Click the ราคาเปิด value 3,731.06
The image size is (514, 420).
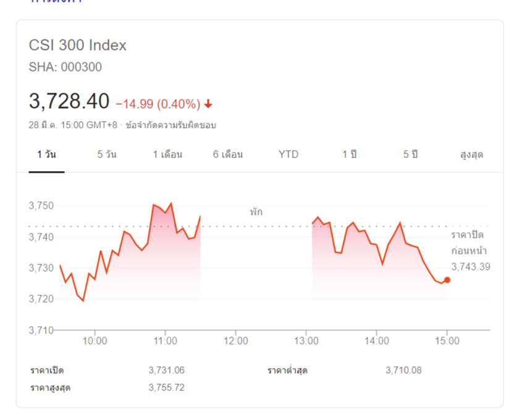167,370
